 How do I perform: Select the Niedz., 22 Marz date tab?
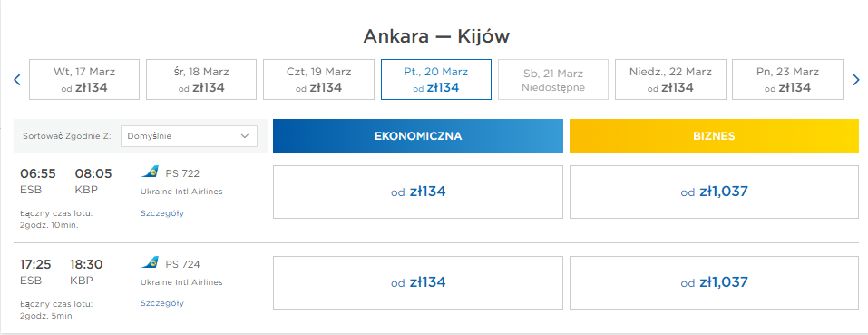click(x=670, y=79)
